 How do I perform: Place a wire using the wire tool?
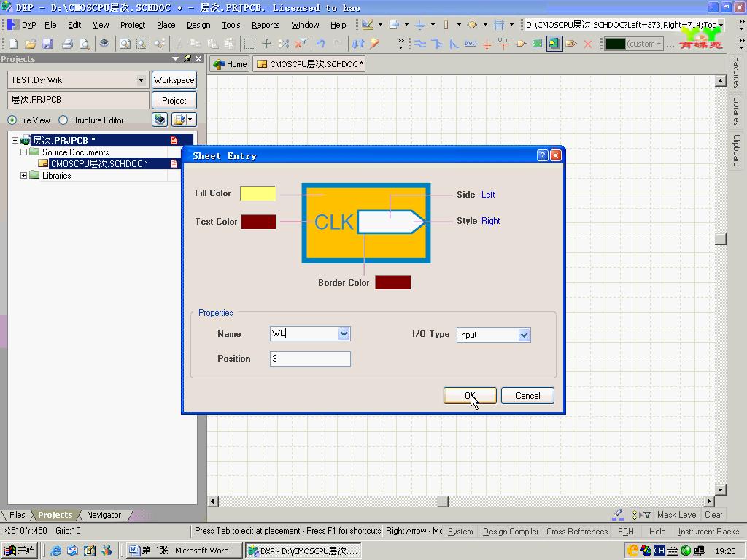(x=419, y=44)
